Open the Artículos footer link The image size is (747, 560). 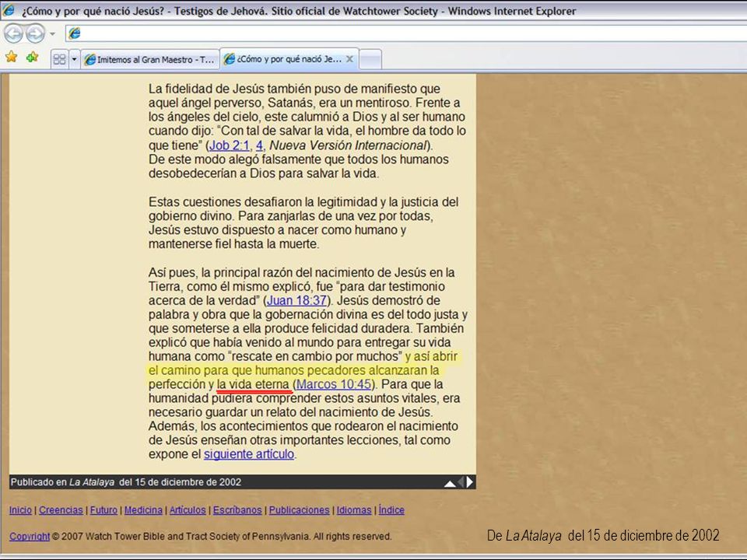click(188, 510)
